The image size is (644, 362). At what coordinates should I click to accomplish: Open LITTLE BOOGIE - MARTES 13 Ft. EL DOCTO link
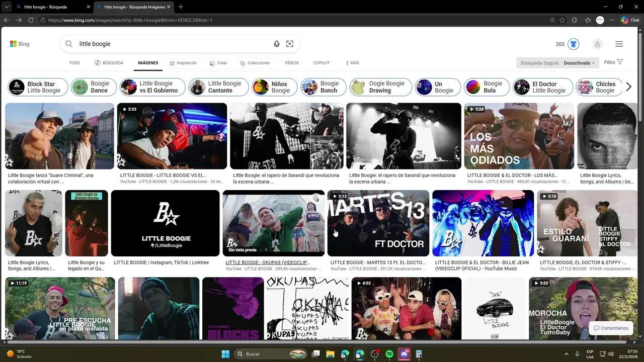point(378,262)
